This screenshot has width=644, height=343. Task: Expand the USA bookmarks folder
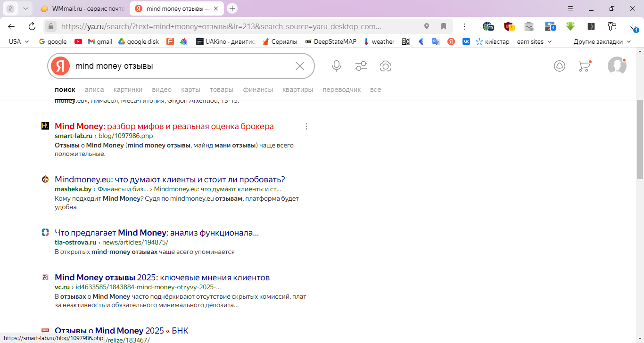point(19,41)
